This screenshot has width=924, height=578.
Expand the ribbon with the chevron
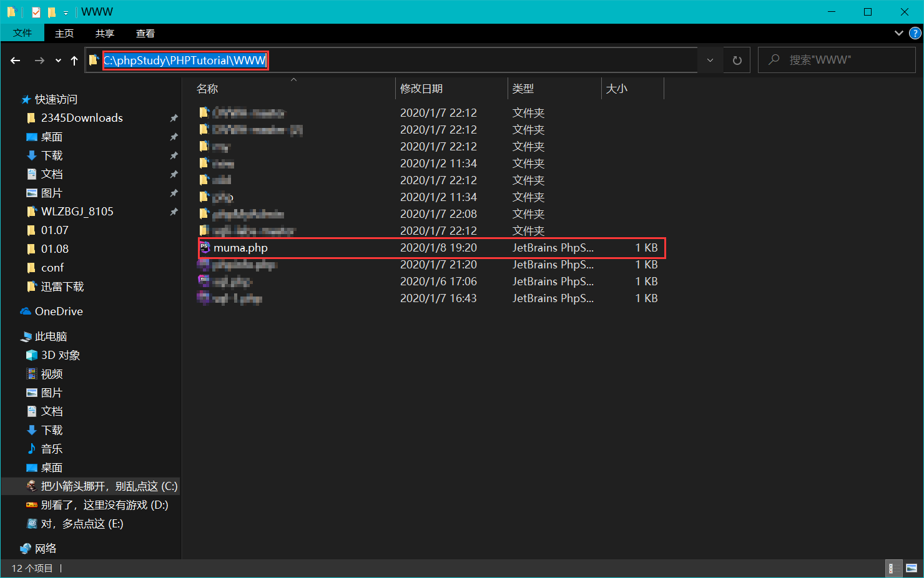[x=898, y=33]
